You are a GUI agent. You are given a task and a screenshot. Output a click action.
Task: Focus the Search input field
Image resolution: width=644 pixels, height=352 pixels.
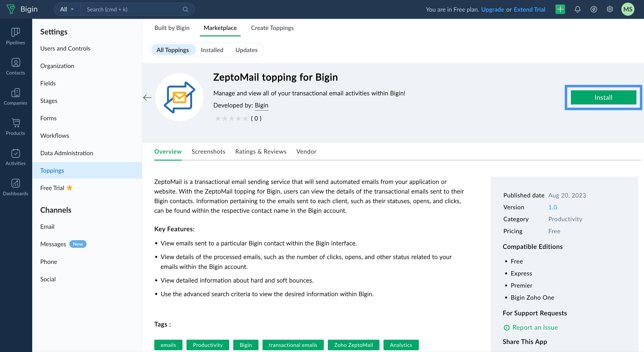click(x=133, y=9)
